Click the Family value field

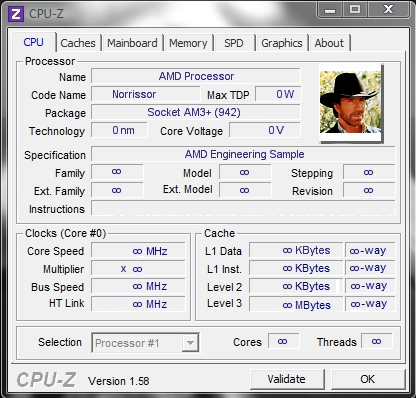117,172
